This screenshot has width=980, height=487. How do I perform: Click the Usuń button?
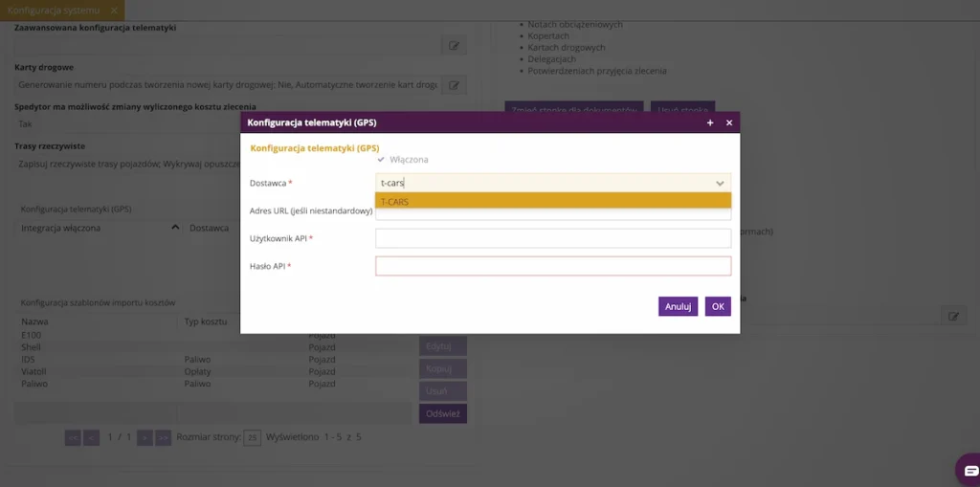pos(443,391)
